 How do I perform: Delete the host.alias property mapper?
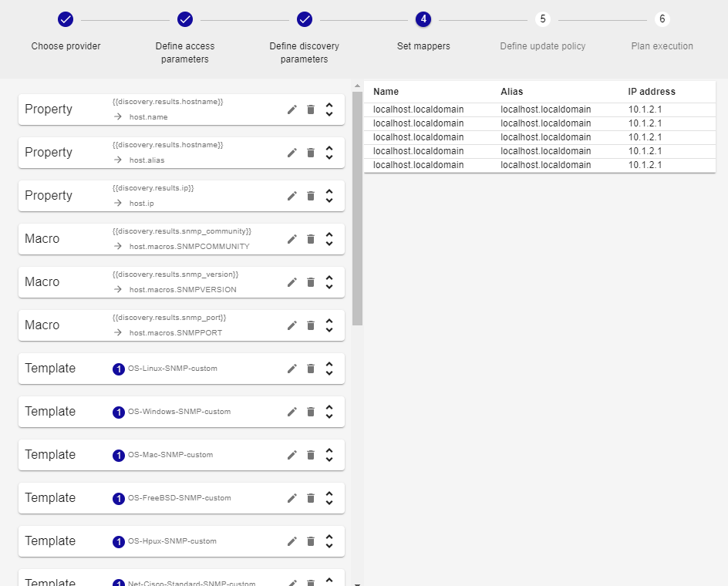pyautogui.click(x=311, y=153)
